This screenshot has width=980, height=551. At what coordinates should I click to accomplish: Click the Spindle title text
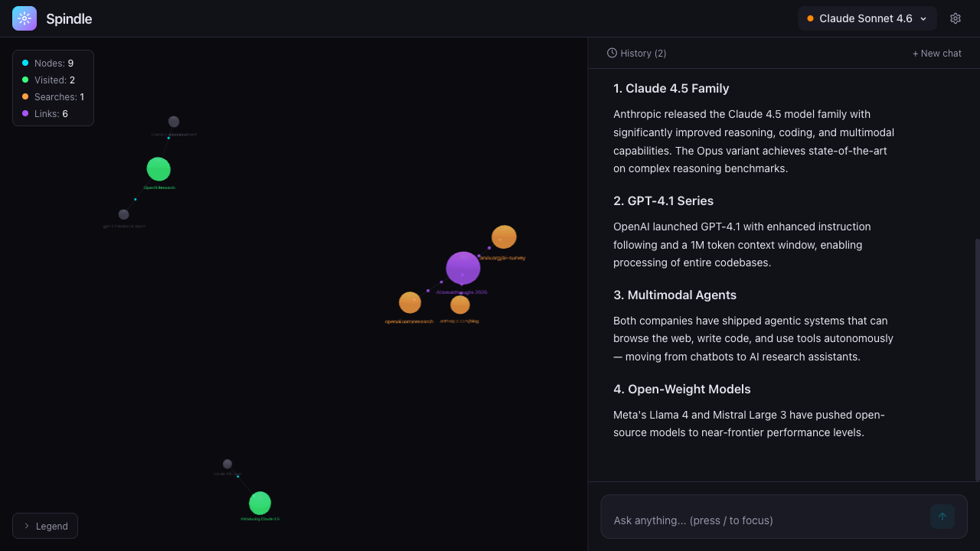[x=69, y=18]
